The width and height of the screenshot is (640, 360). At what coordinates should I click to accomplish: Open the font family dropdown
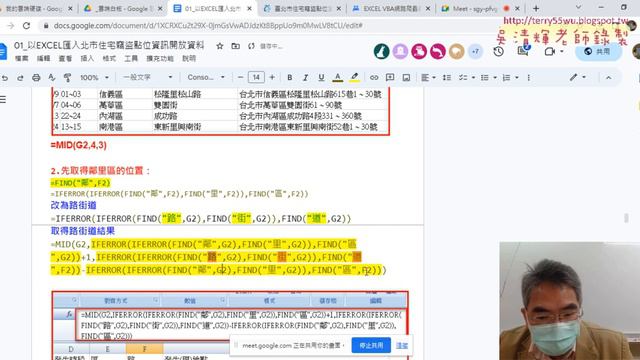(206, 77)
